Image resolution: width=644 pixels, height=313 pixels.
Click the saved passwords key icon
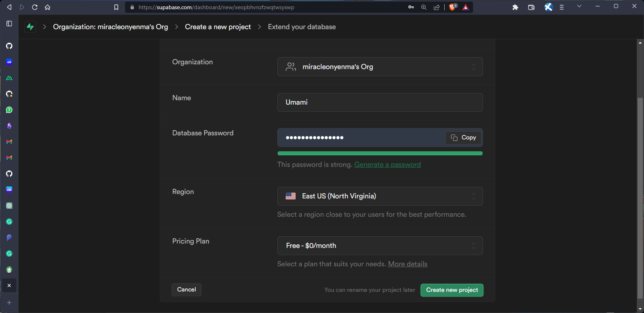pos(411,7)
